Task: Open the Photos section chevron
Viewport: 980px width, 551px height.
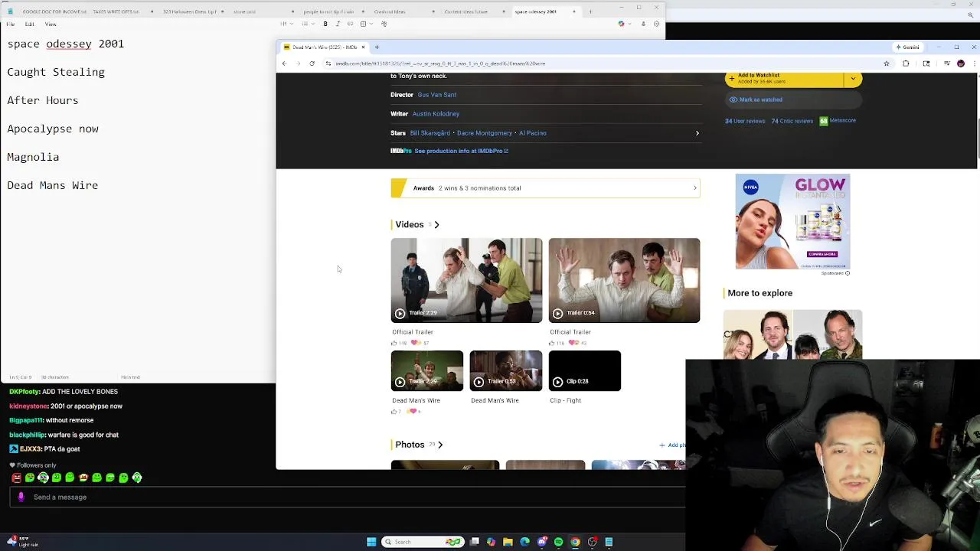Action: click(440, 445)
